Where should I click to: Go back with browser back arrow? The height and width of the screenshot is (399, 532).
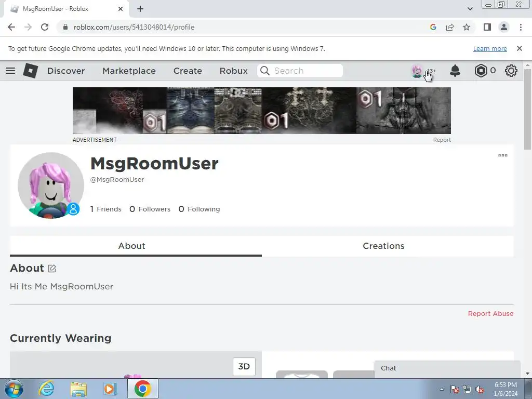(11, 27)
